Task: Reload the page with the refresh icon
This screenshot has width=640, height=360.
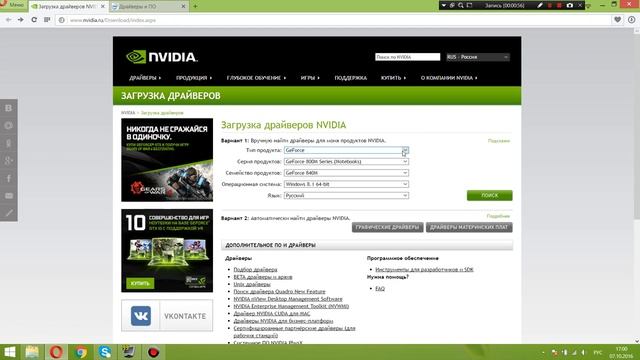Action: [x=34, y=20]
